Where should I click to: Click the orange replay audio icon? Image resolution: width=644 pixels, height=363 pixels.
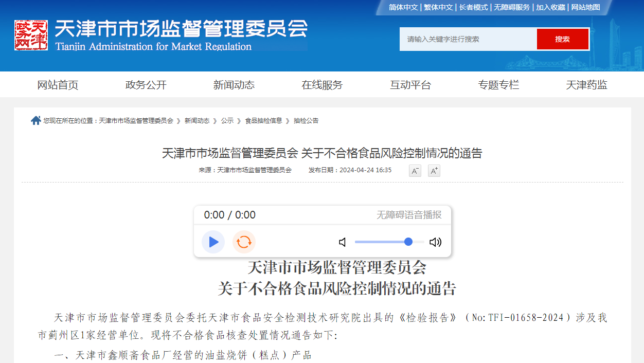pyautogui.click(x=244, y=242)
